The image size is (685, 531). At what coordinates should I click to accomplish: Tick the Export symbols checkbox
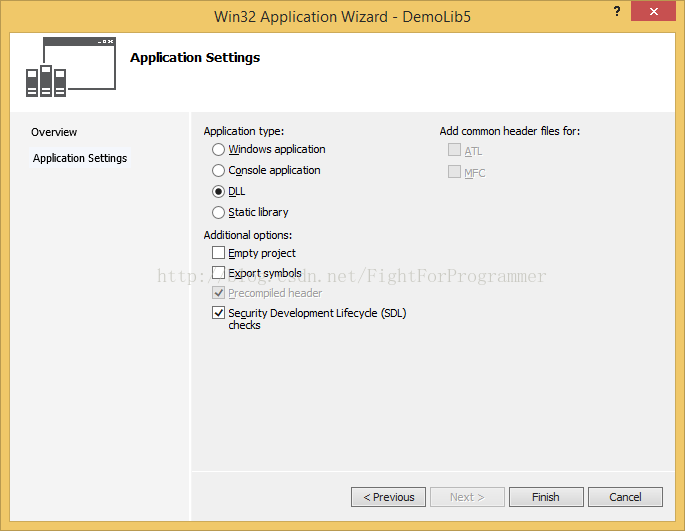(218, 273)
